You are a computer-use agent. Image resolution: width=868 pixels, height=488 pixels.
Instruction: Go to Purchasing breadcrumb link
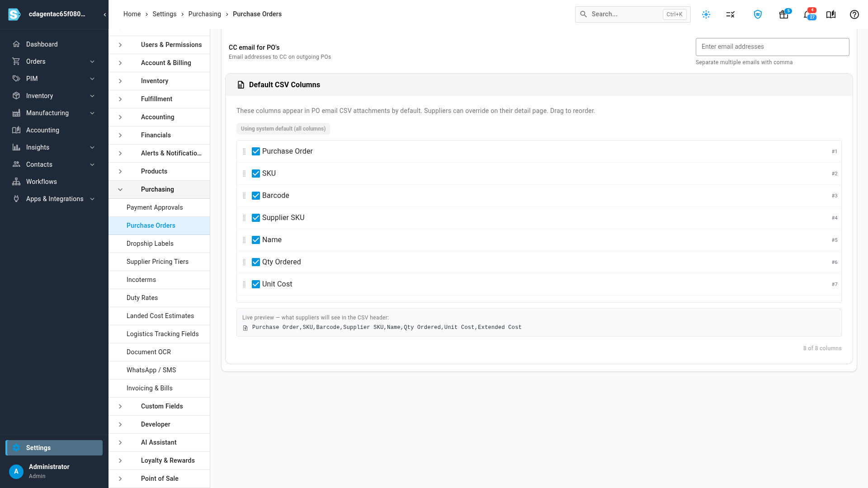[x=205, y=14]
